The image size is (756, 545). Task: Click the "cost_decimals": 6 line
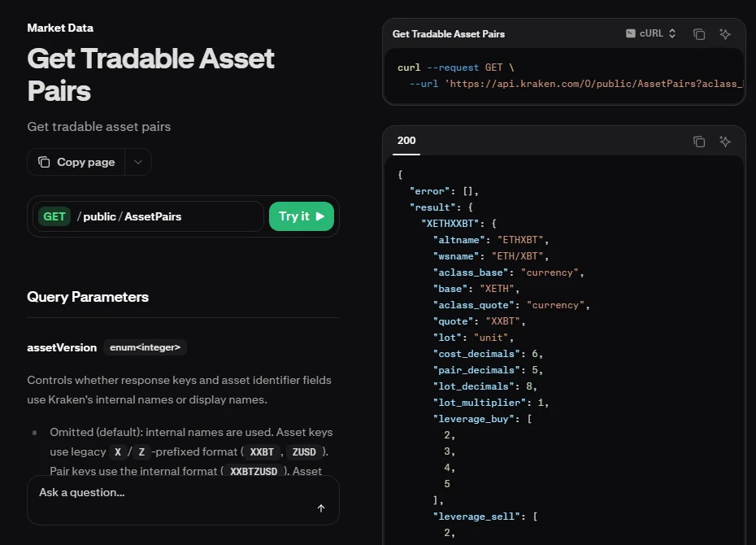pos(488,354)
